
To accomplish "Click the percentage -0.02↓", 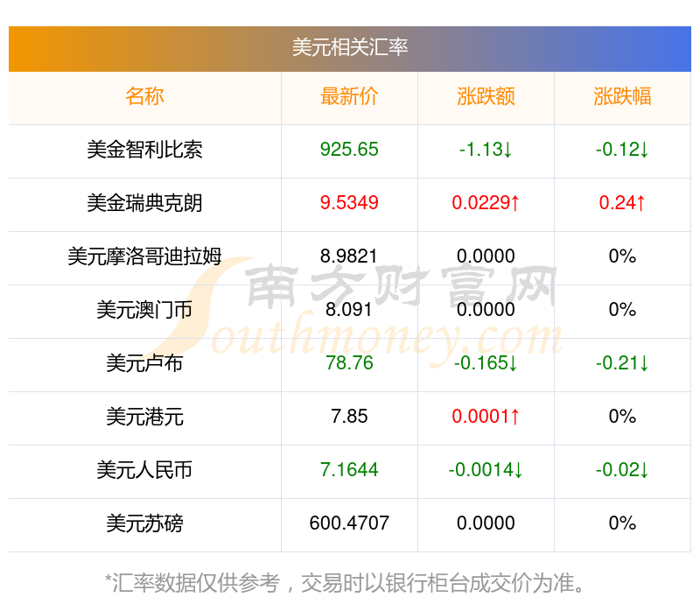I will pos(622,469).
